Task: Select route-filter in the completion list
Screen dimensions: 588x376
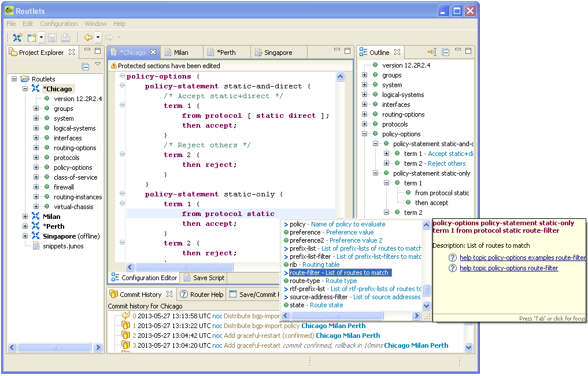Action: pos(339,273)
